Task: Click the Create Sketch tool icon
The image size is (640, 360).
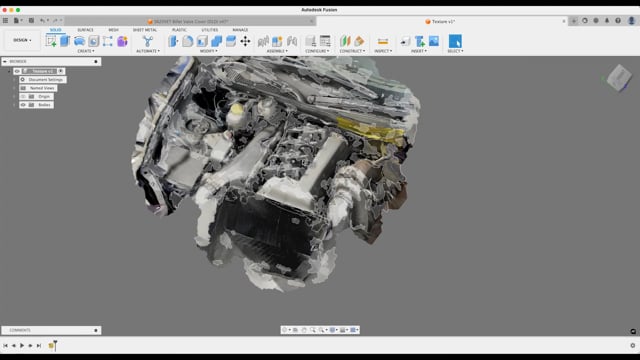Action: [51, 41]
